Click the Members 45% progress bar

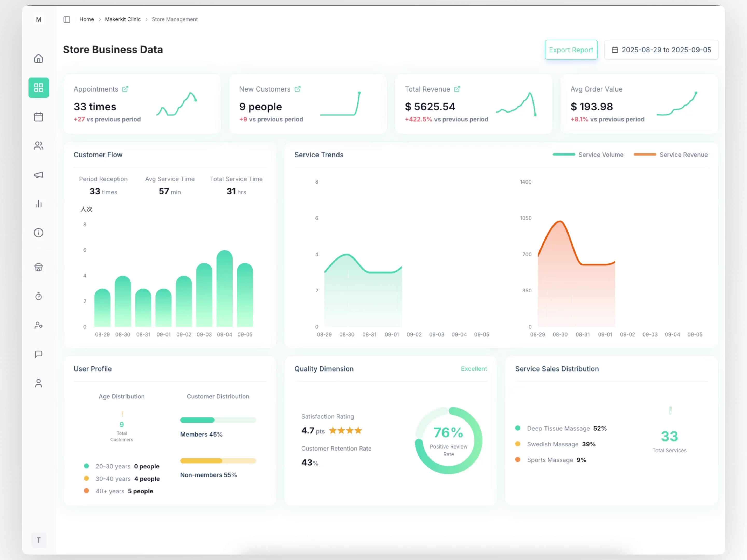[x=218, y=420]
